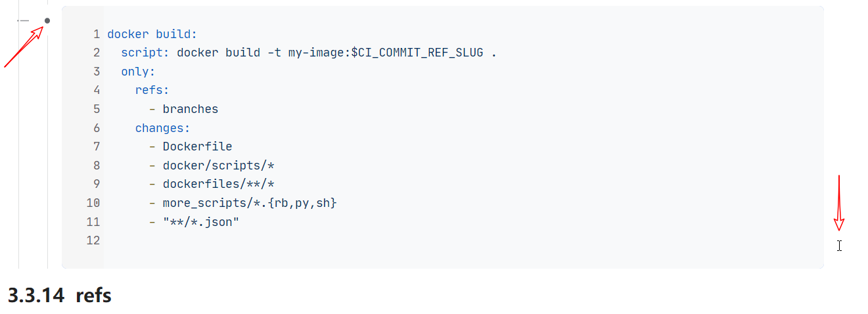The height and width of the screenshot is (314, 868).
Task: Click the bullet dot beside the code block
Action: (x=47, y=20)
